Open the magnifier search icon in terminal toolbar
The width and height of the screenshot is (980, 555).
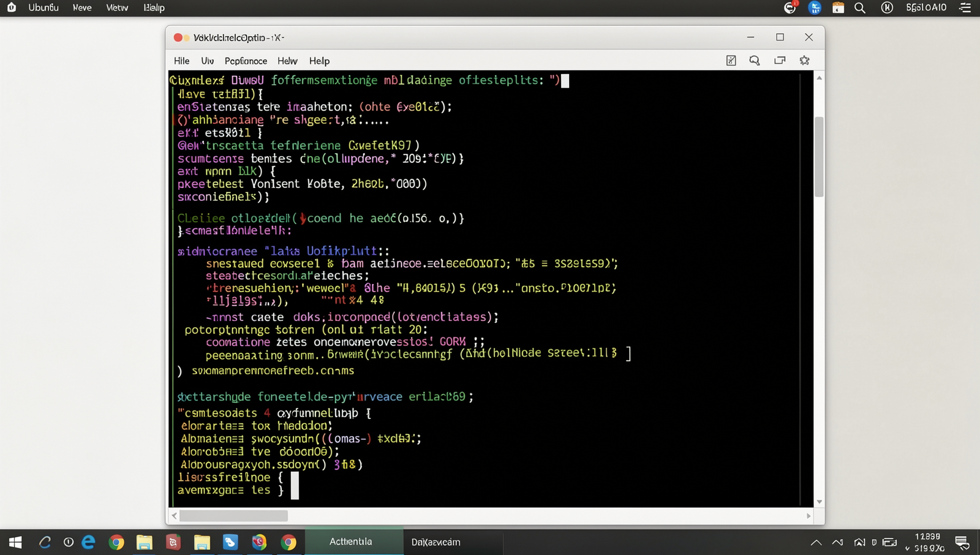pyautogui.click(x=755, y=61)
